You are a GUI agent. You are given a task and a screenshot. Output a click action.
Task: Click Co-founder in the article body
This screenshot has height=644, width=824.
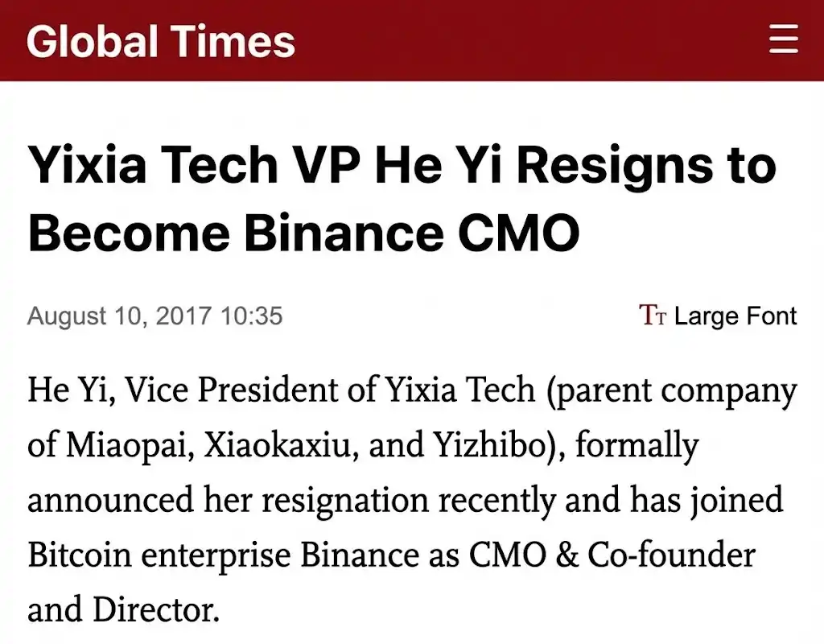(671, 555)
